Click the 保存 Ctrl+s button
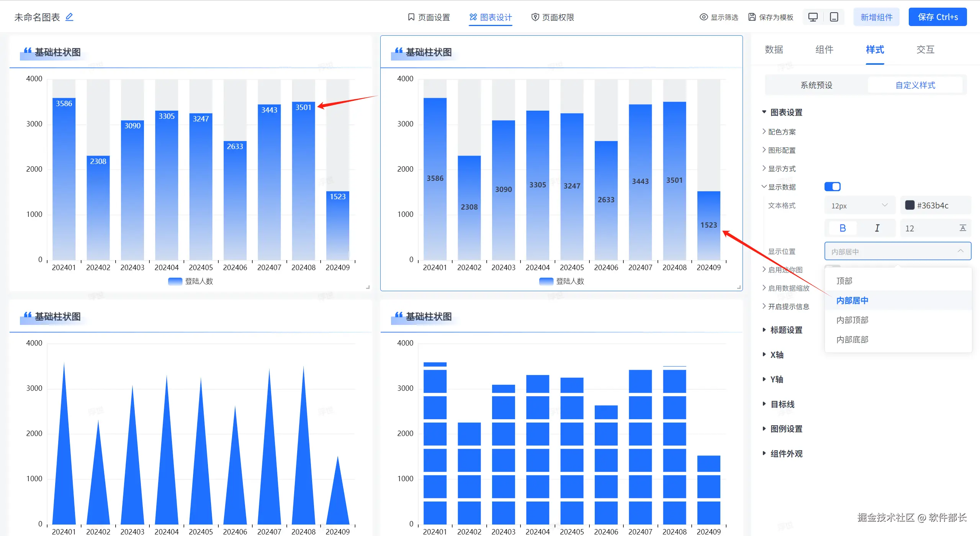 coord(937,17)
